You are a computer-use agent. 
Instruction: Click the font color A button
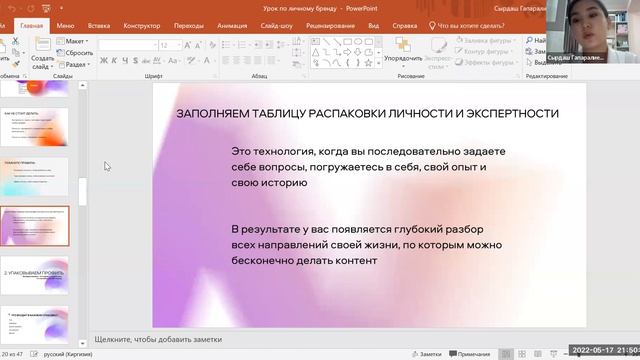207,60
